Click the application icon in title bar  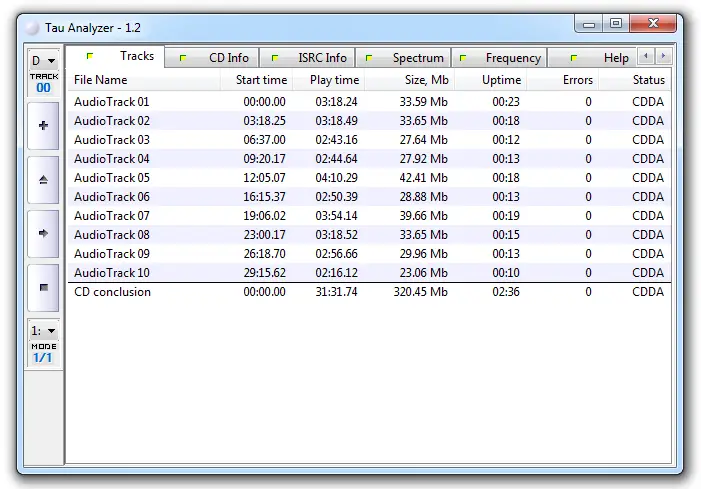(x=32, y=28)
